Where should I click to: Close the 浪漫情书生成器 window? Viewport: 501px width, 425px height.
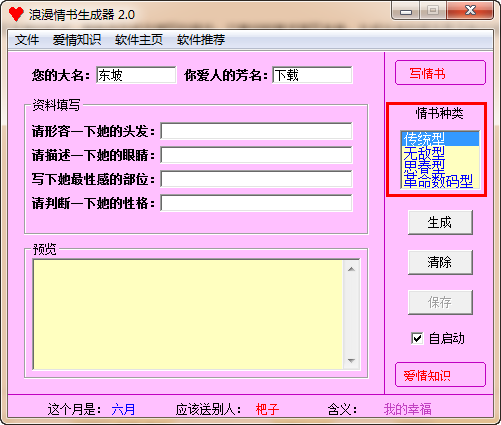pyautogui.click(x=470, y=11)
